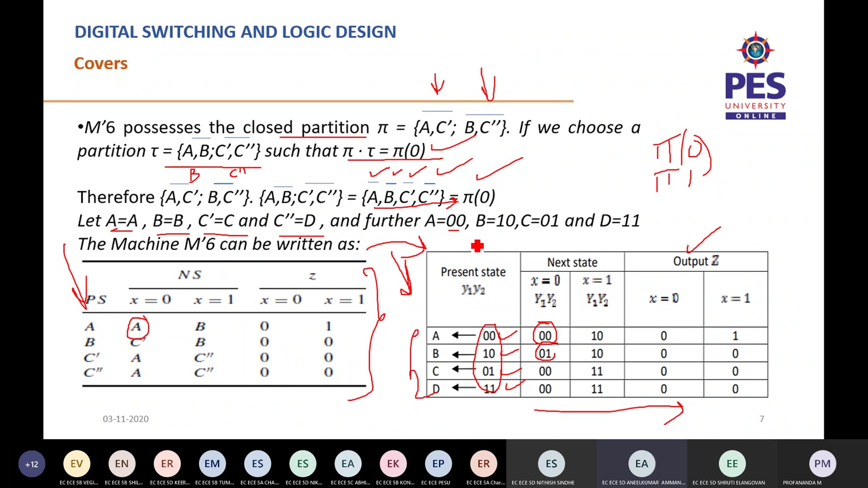Click the ER avatar labeled EC ECE 5A Char
The height and width of the screenshot is (488, 868).
484,464
